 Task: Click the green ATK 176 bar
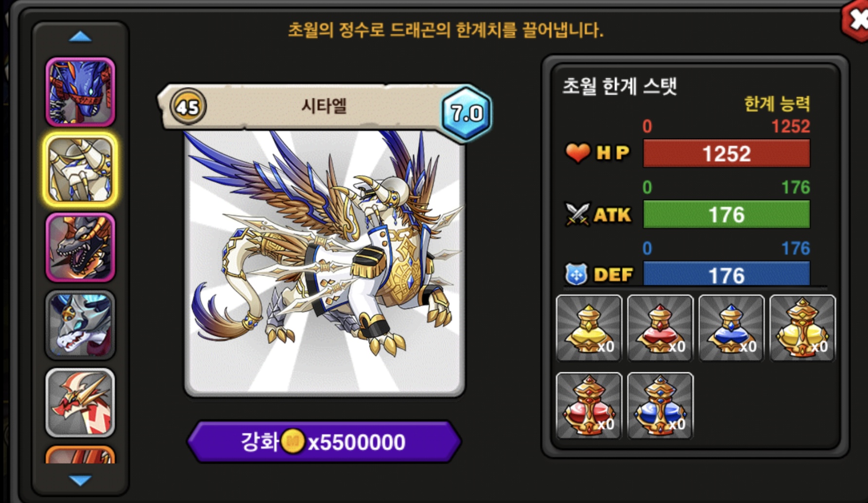pyautogui.click(x=726, y=214)
